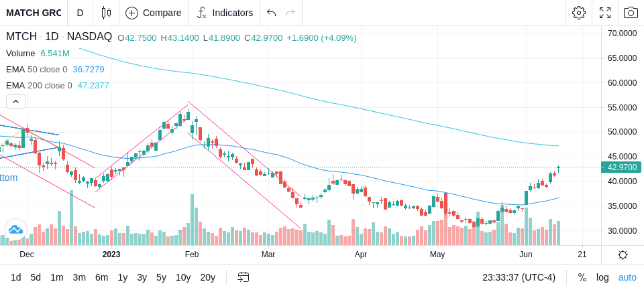Image resolution: width=644 pixels, height=290 pixels.
Task: Click the Dec label on time axis
Action: click(x=27, y=255)
